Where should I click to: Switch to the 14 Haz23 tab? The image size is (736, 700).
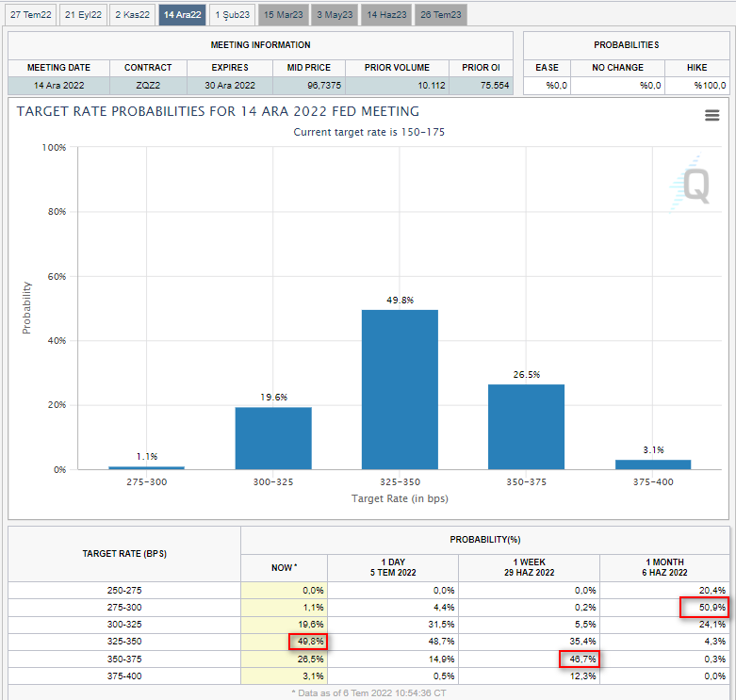point(386,14)
